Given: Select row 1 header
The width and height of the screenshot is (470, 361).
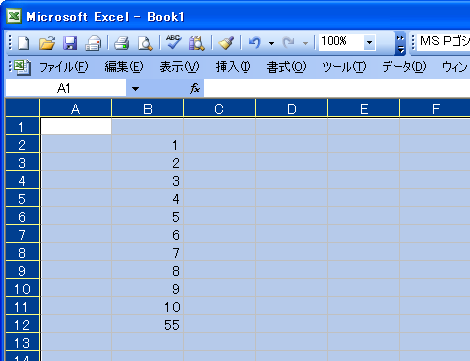Looking at the screenshot, I should coord(22,126).
